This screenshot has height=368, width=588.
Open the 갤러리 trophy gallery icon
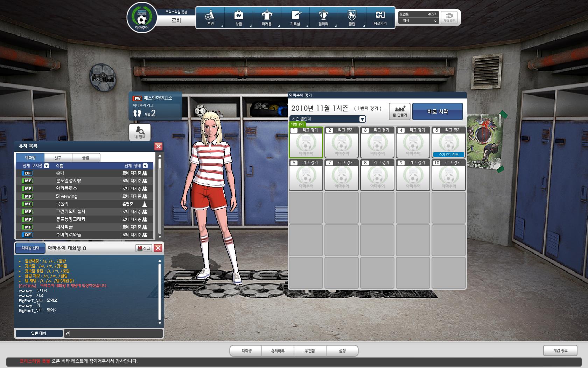pyautogui.click(x=323, y=18)
